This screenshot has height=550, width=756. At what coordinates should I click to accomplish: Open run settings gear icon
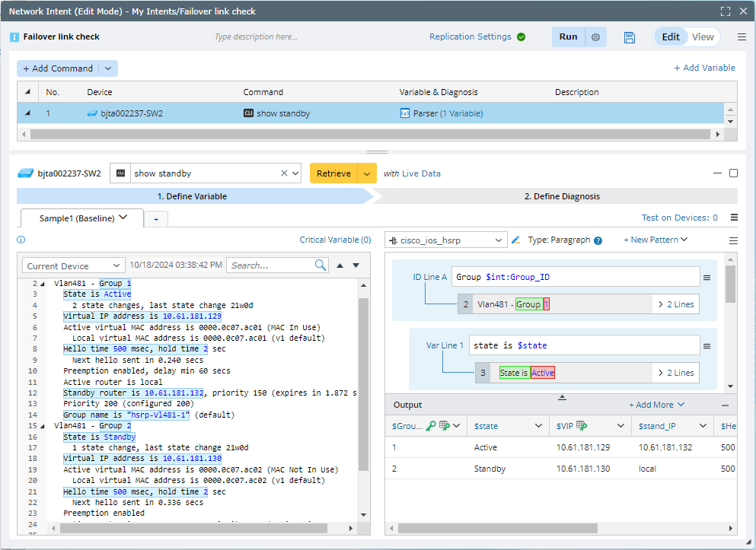595,37
